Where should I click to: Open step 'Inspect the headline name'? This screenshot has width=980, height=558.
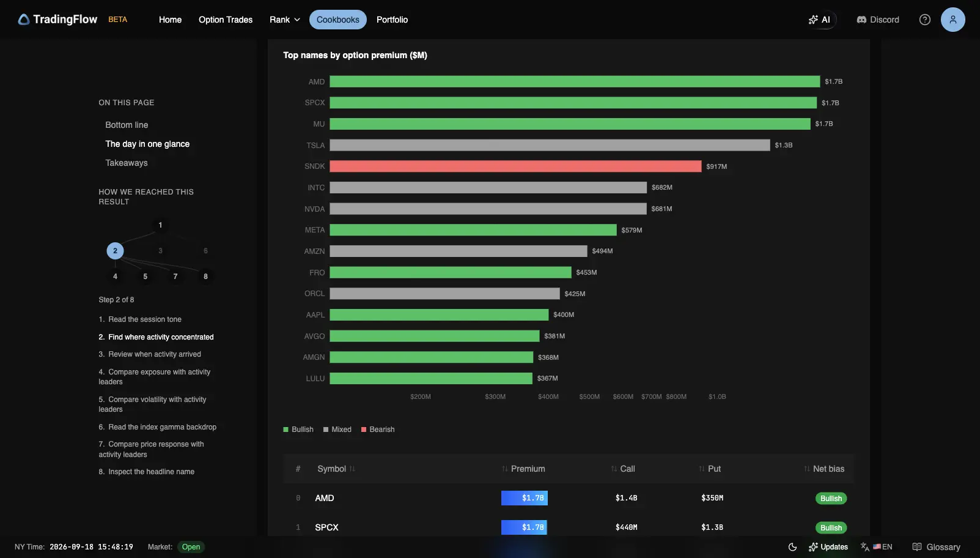[147, 472]
